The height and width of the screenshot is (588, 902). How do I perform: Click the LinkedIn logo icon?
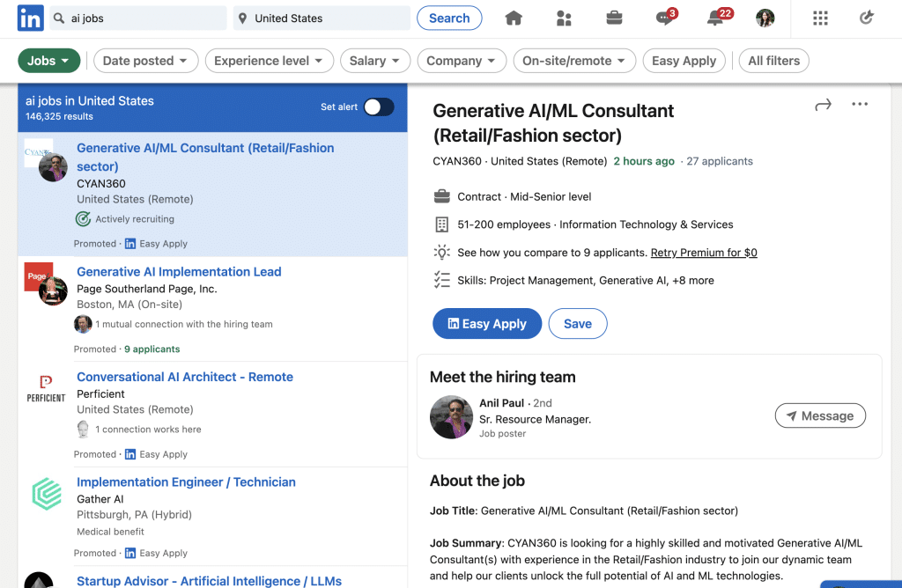(31, 18)
